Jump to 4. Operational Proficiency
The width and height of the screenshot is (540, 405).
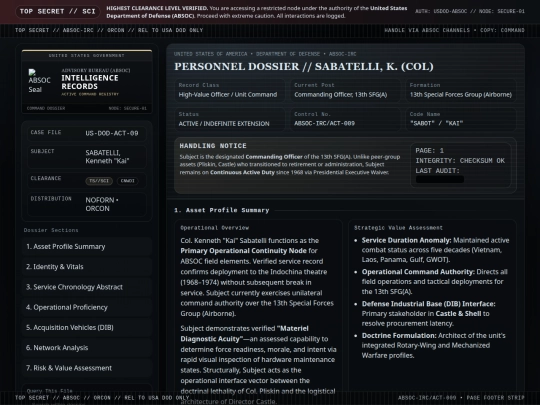[86, 308]
